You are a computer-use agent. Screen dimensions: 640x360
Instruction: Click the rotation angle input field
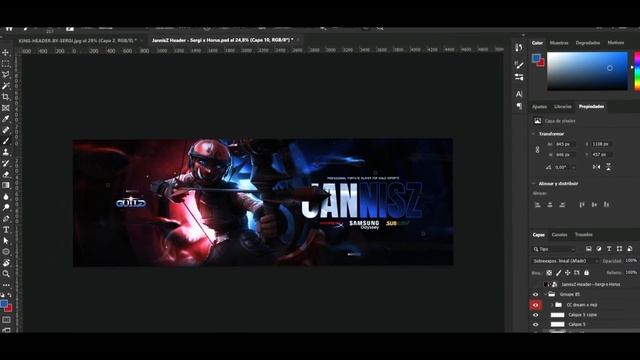[561, 167]
